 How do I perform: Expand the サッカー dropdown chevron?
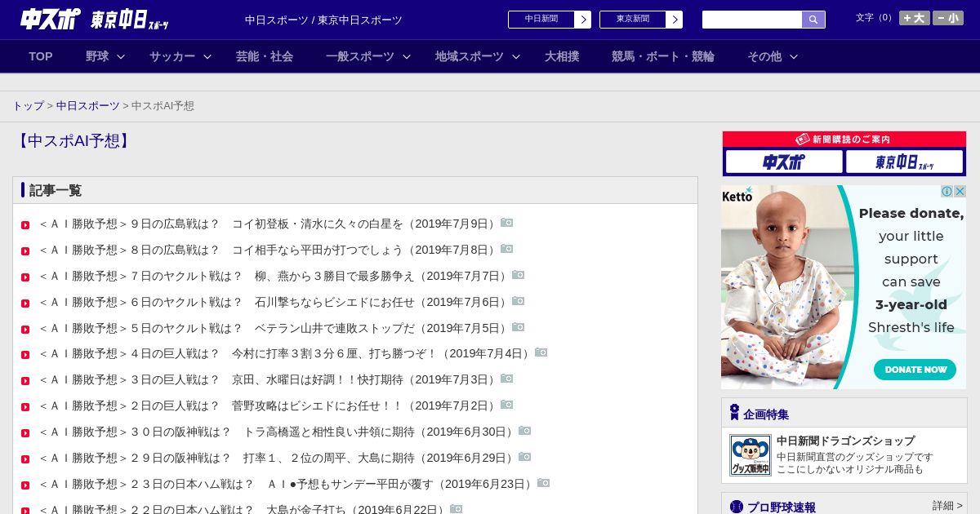(x=207, y=56)
